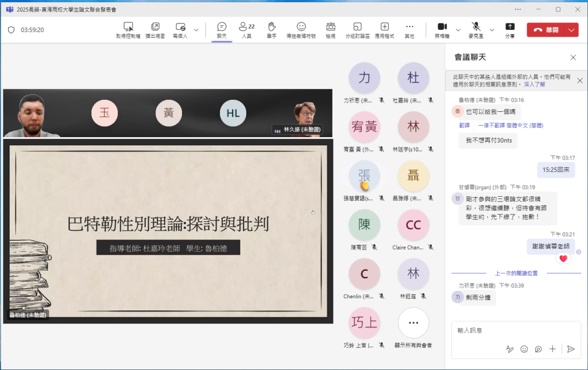Select the CC avatar of Claire Chan

[413, 225]
